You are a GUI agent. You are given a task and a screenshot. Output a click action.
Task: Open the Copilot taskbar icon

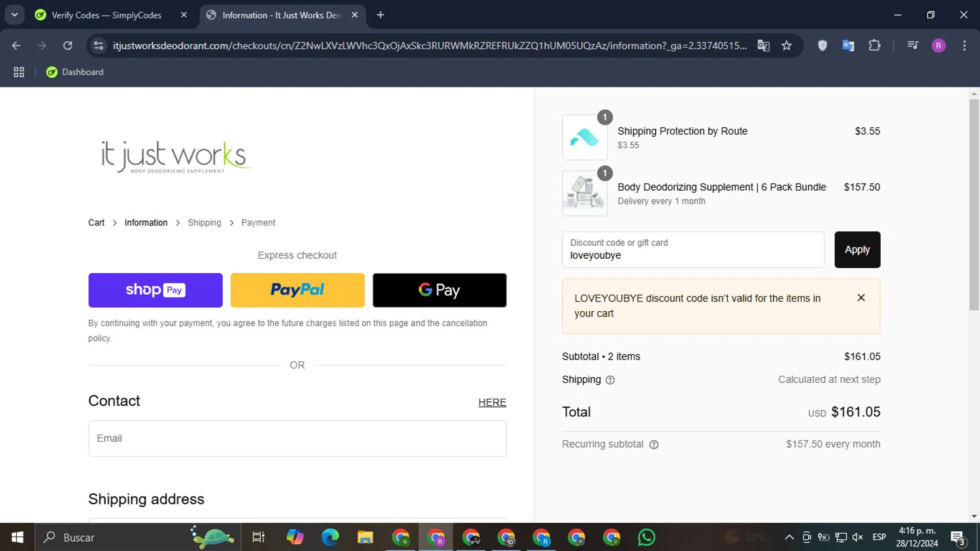tap(295, 537)
